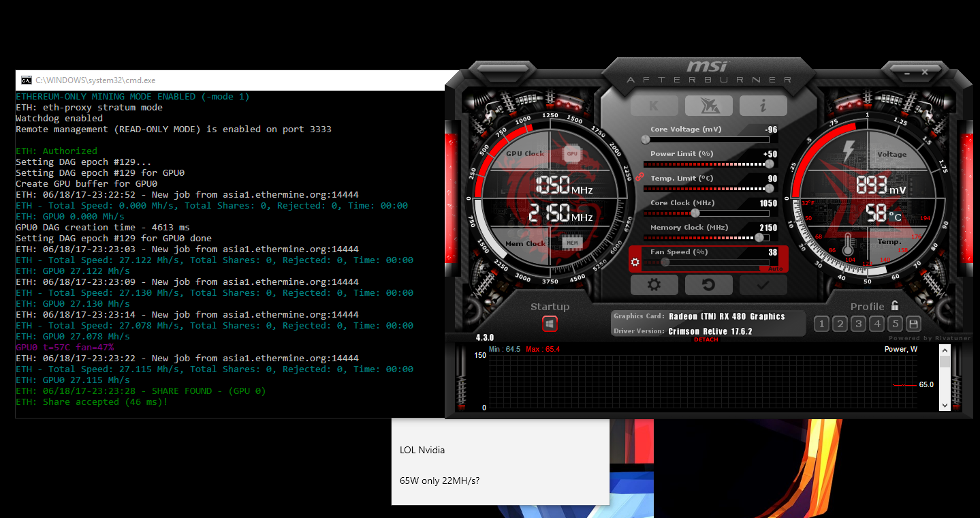Open the information i button

pos(763,106)
